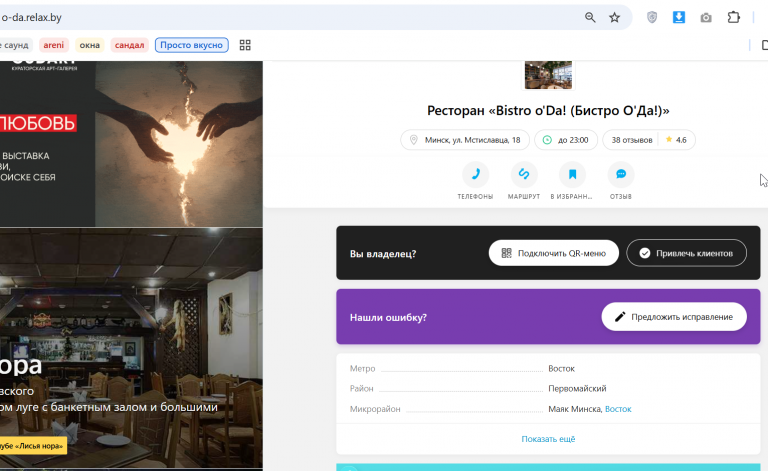The width and height of the screenshot is (768, 471).
Task: Click Предложить исправление button
Action: 674,317
